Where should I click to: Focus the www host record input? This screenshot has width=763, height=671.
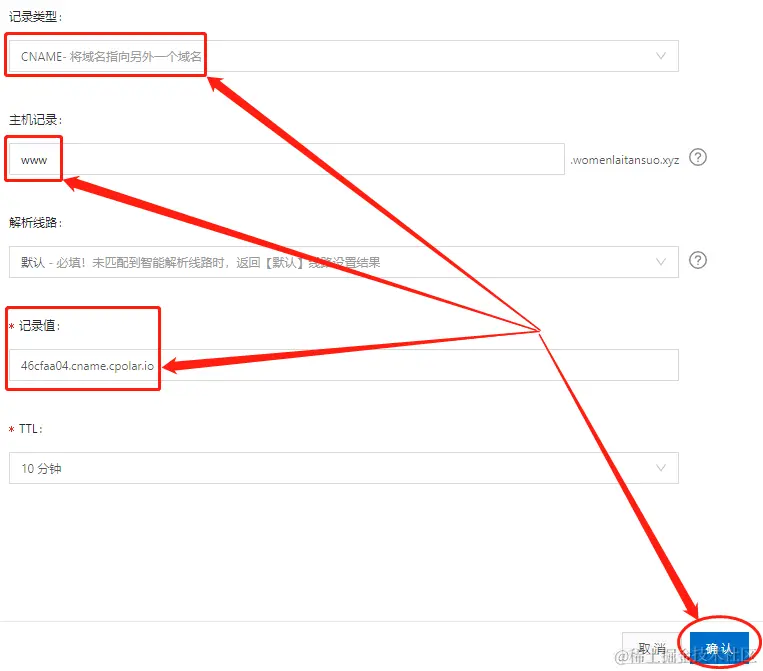[x=287, y=159]
